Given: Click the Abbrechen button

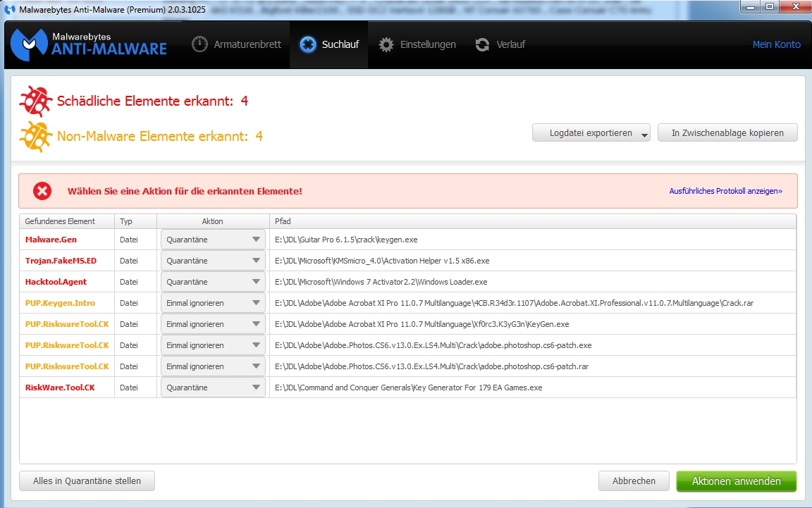Looking at the screenshot, I should point(634,481).
